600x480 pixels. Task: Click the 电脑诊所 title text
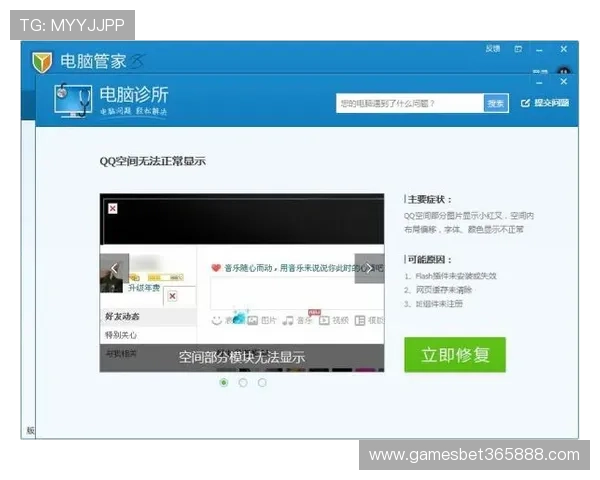point(134,95)
